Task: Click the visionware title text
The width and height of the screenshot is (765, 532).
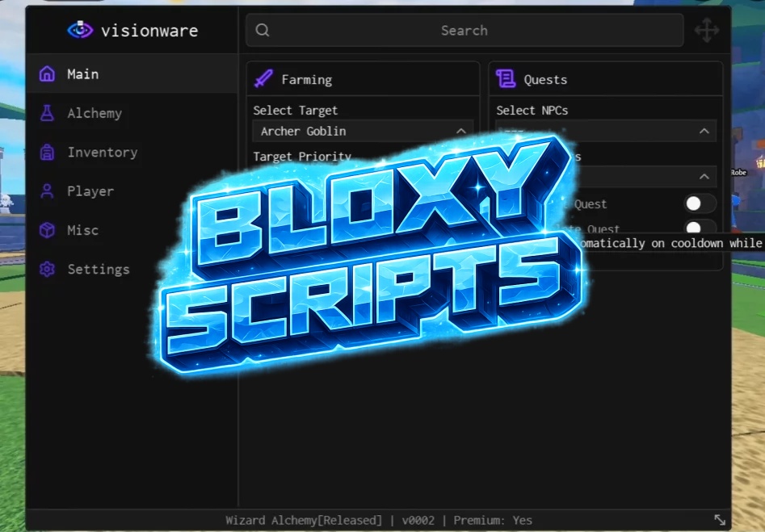Action: pos(149,31)
